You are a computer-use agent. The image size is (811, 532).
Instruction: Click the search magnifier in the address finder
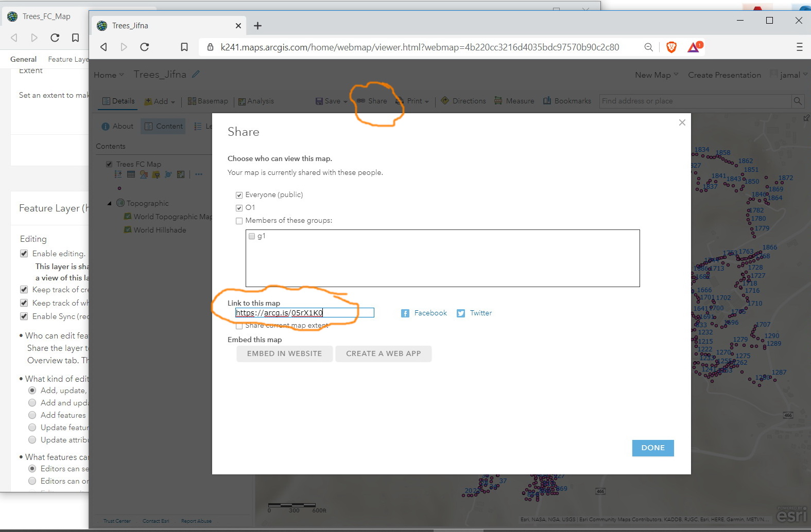pyautogui.click(x=798, y=101)
